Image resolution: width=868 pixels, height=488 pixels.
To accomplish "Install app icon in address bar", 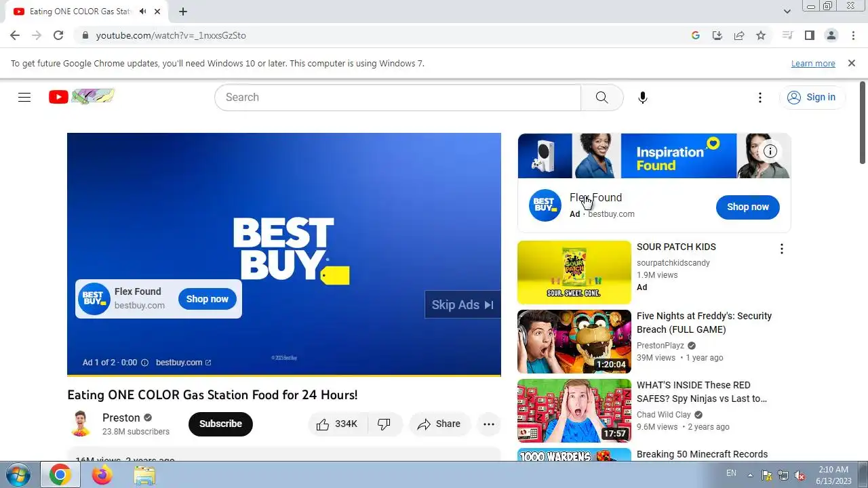I will pyautogui.click(x=717, y=35).
